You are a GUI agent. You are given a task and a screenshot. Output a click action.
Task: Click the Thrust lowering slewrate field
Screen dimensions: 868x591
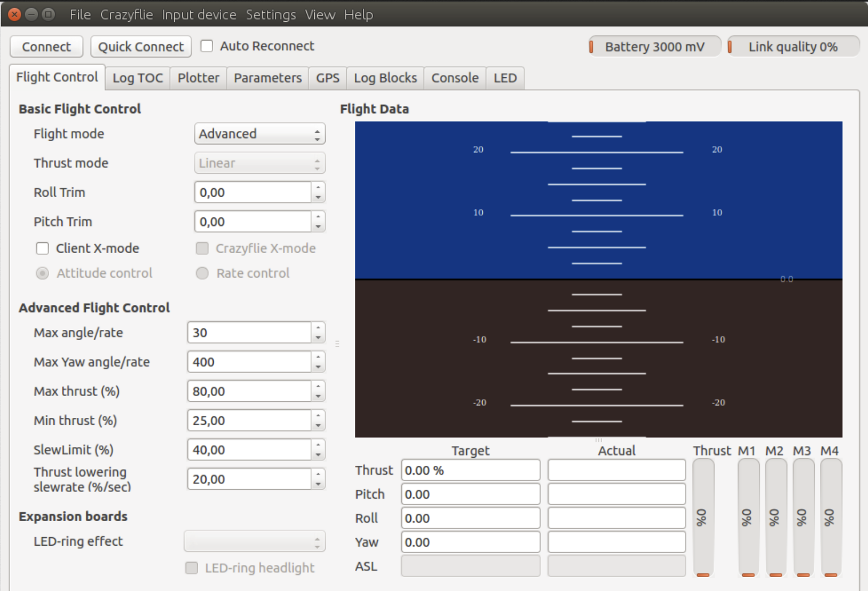pyautogui.click(x=256, y=479)
